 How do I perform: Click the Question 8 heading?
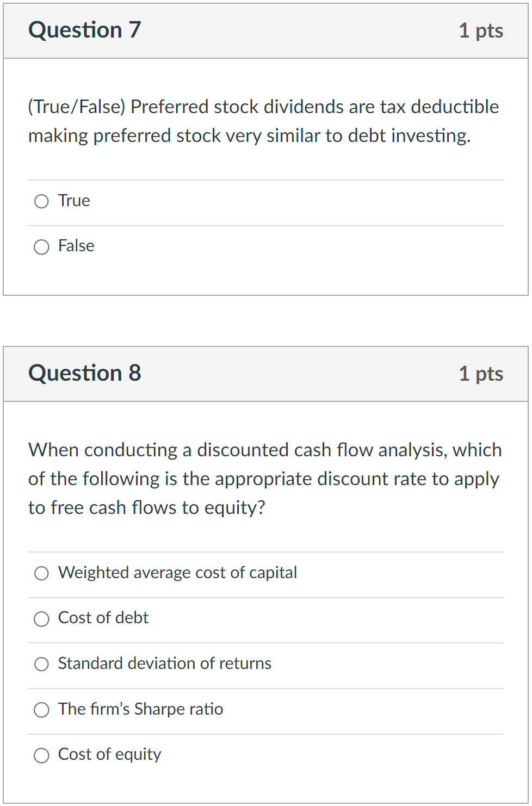(x=85, y=374)
